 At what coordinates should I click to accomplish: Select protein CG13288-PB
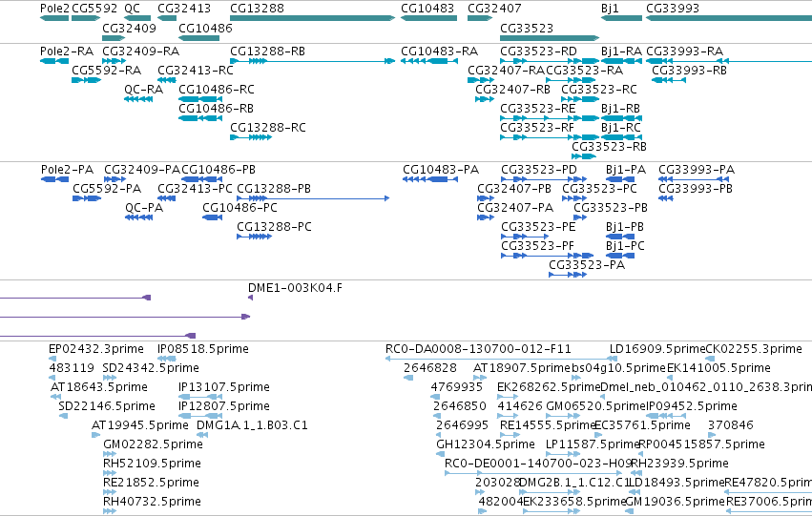[x=313, y=198]
